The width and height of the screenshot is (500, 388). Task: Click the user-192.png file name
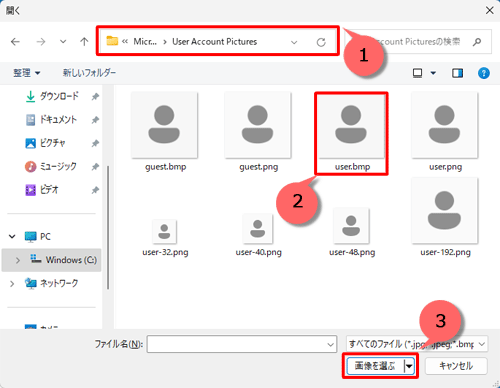click(x=445, y=252)
